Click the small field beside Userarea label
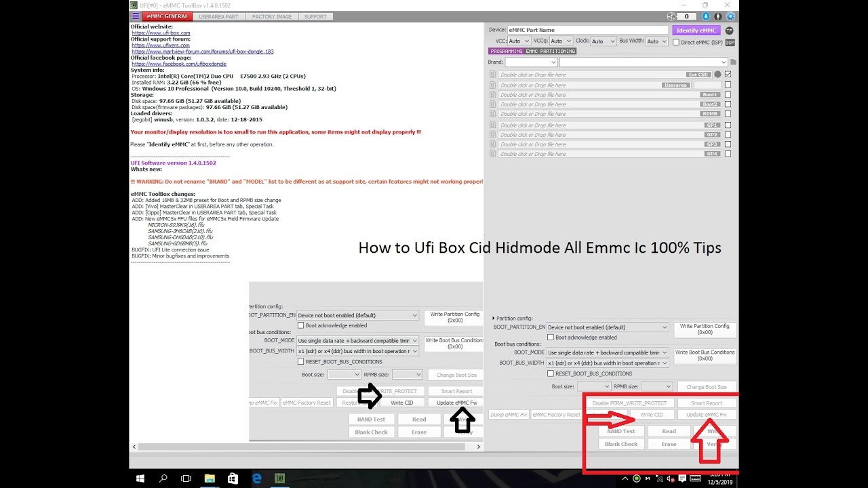 707,85
